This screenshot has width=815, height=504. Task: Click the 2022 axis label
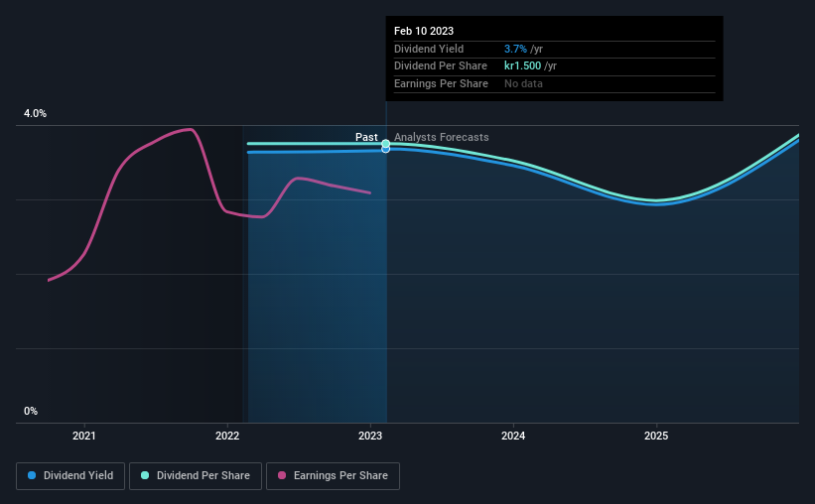click(227, 436)
